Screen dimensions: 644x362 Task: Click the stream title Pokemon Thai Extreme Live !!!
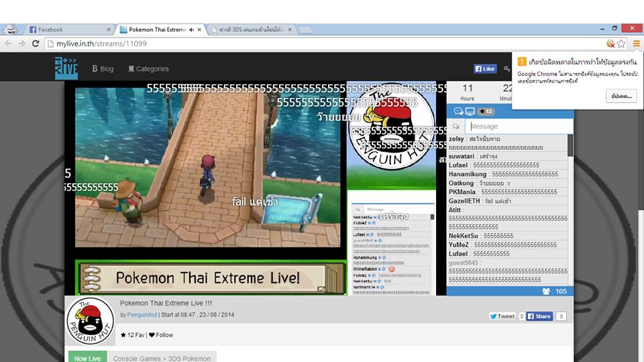(x=166, y=303)
